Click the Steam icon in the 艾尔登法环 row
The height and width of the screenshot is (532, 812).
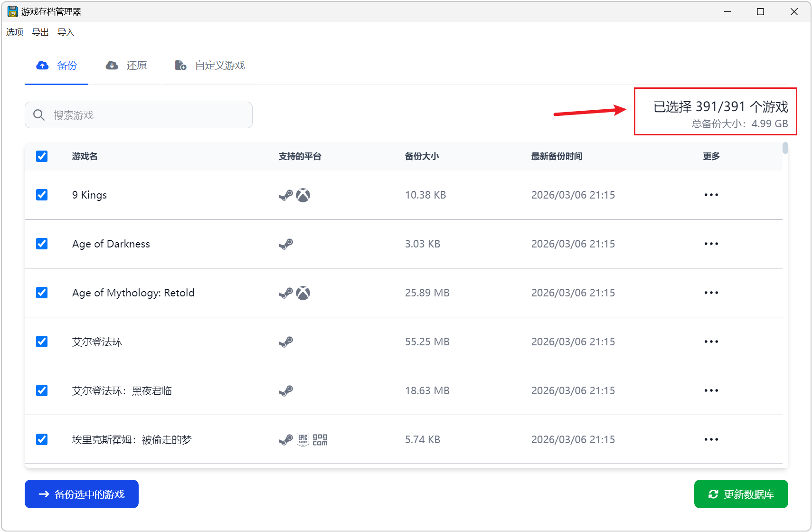[286, 342]
